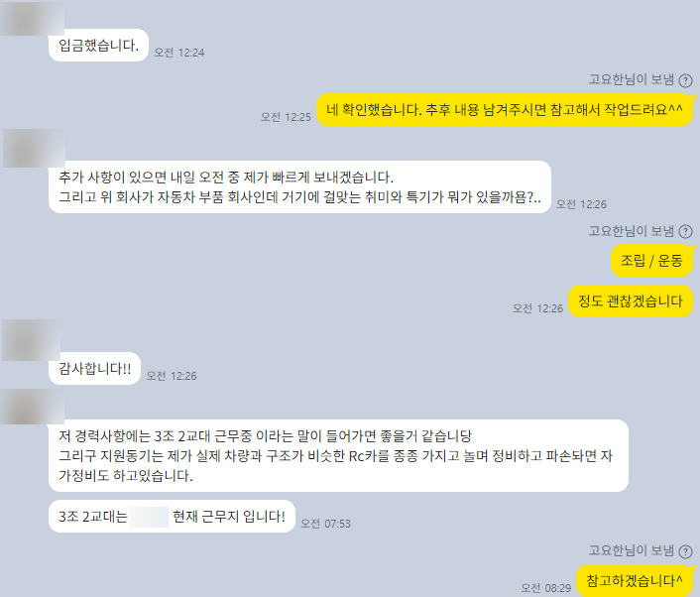Open the blurred profile picture above 추가 사항이 message
The height and width of the screenshot is (597, 700).
coord(34,148)
